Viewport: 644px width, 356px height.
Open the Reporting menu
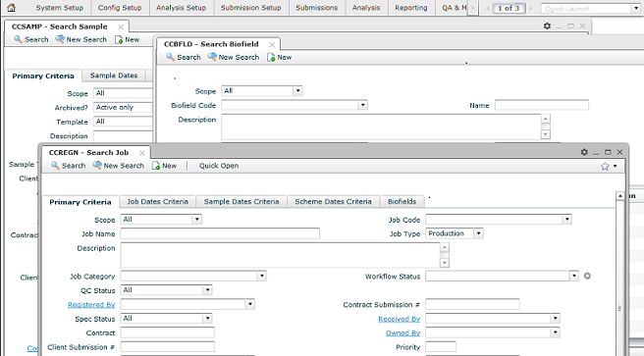411,8
